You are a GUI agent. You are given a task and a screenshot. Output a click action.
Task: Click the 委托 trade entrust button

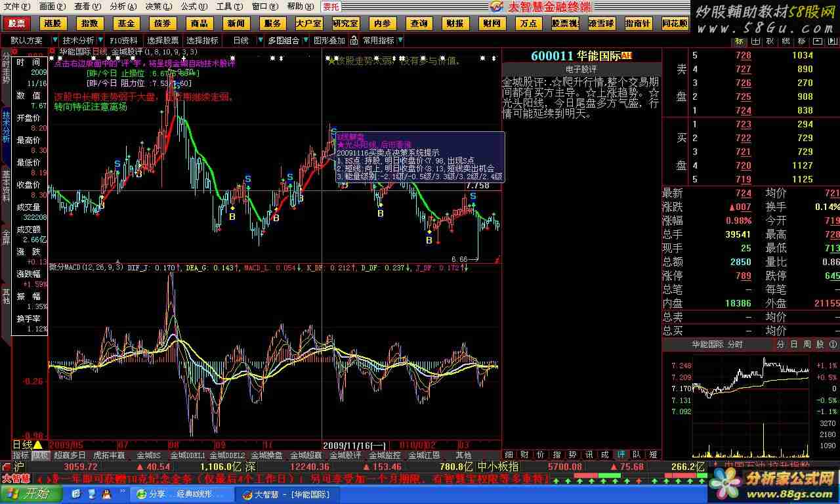click(x=331, y=7)
